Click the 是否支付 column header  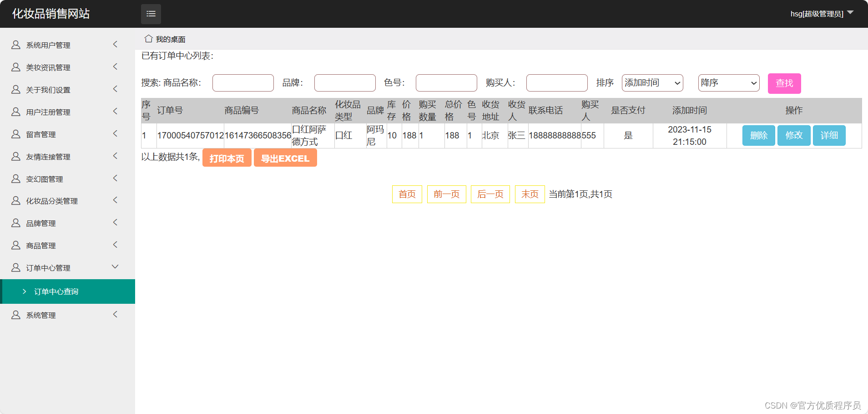628,110
